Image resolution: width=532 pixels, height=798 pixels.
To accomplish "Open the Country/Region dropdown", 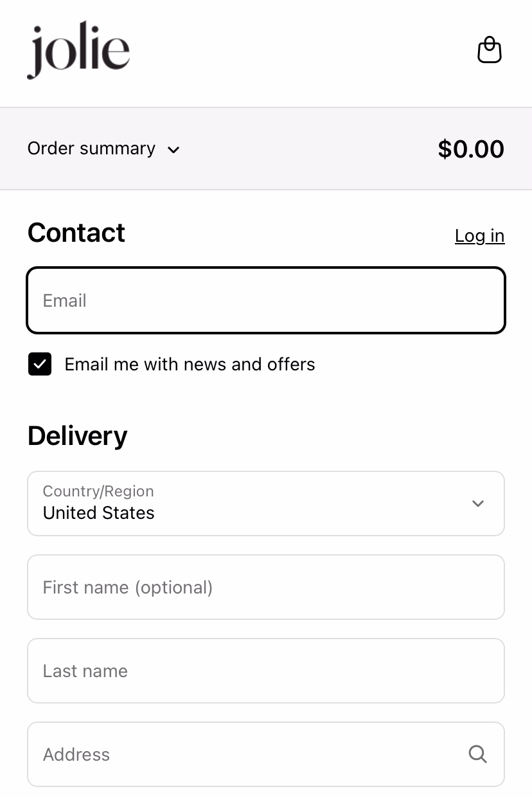I will pyautogui.click(x=266, y=503).
